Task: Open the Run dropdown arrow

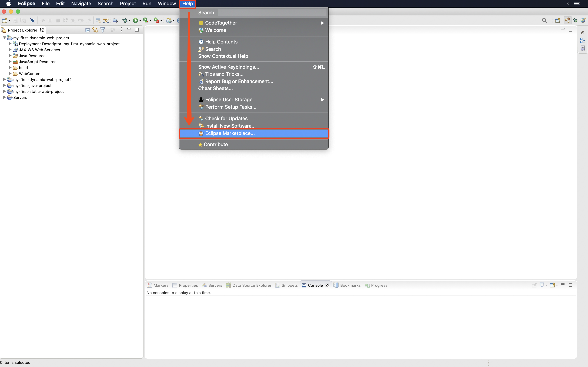Action: [140, 21]
